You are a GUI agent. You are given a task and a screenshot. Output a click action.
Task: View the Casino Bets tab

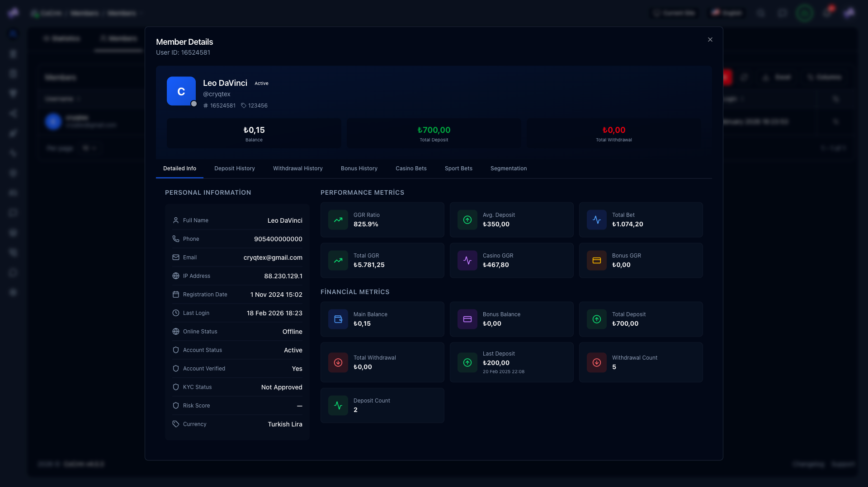pos(411,169)
